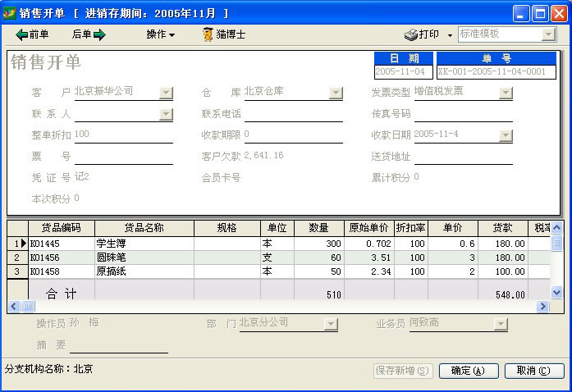The height and width of the screenshot is (392, 572).
Task: Expand the print options arrow beside 打印
Action: [450, 35]
